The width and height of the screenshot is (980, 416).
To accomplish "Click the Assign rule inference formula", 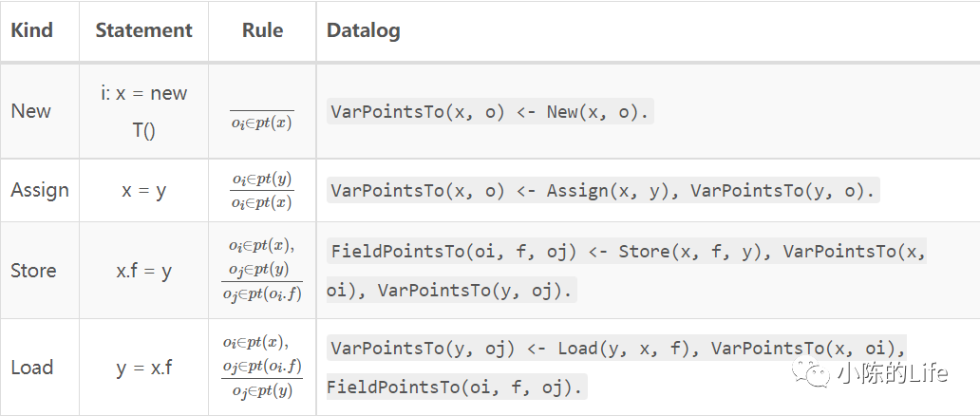I will (262, 190).
